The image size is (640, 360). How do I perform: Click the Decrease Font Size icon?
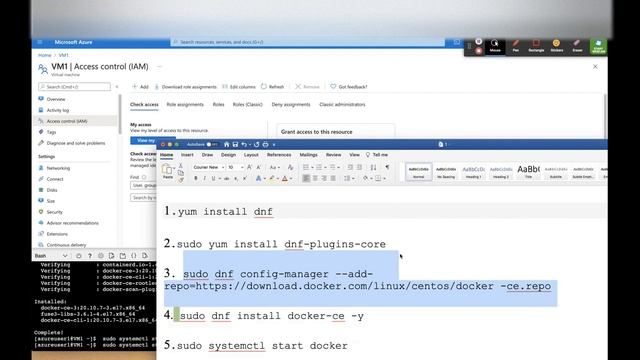tap(258, 167)
